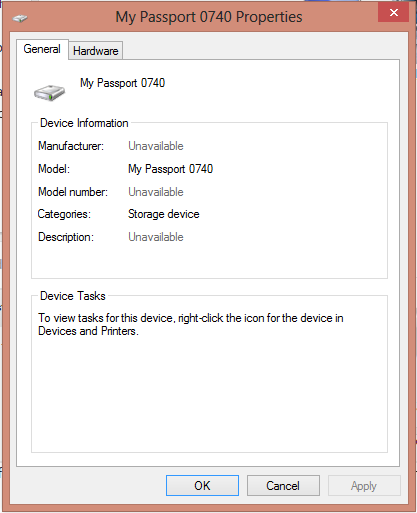Click the Manufacturer label
Image resolution: width=417 pixels, height=513 pixels.
[71, 146]
